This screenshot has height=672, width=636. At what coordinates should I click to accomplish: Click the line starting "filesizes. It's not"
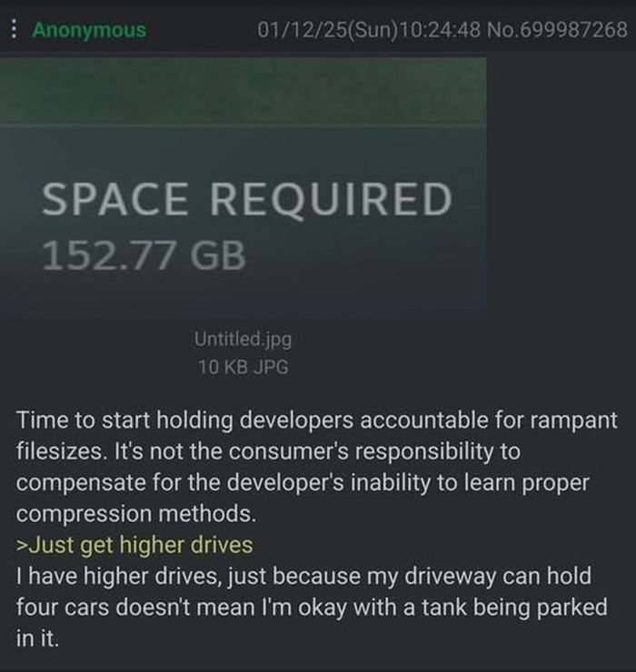point(268,451)
